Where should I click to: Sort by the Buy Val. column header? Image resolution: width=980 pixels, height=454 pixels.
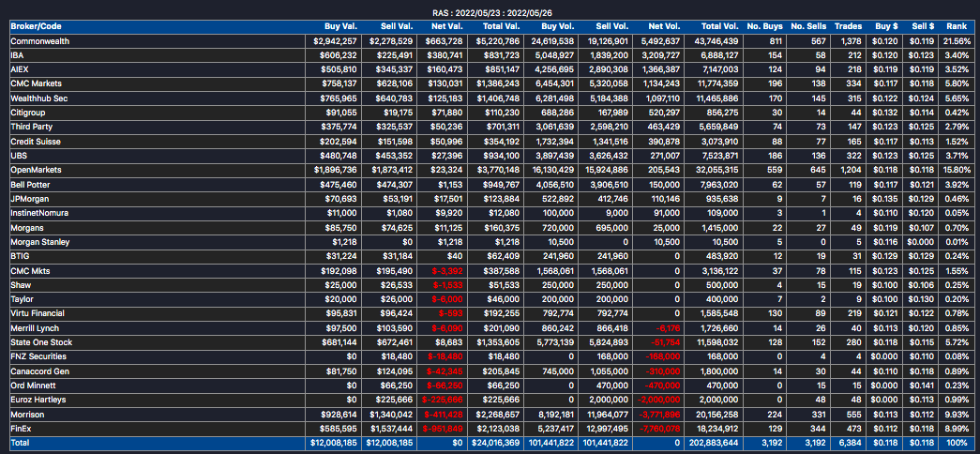pyautogui.click(x=340, y=26)
